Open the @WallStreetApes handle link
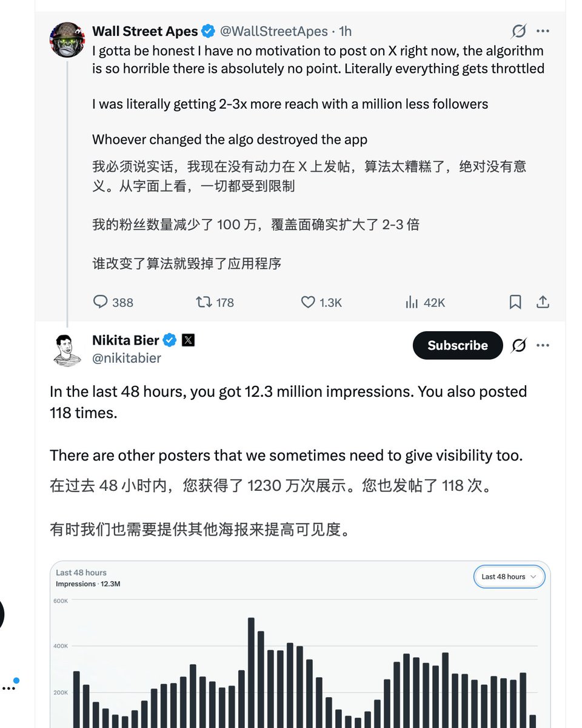Screen dimensions: 582x728 pyautogui.click(x=273, y=31)
